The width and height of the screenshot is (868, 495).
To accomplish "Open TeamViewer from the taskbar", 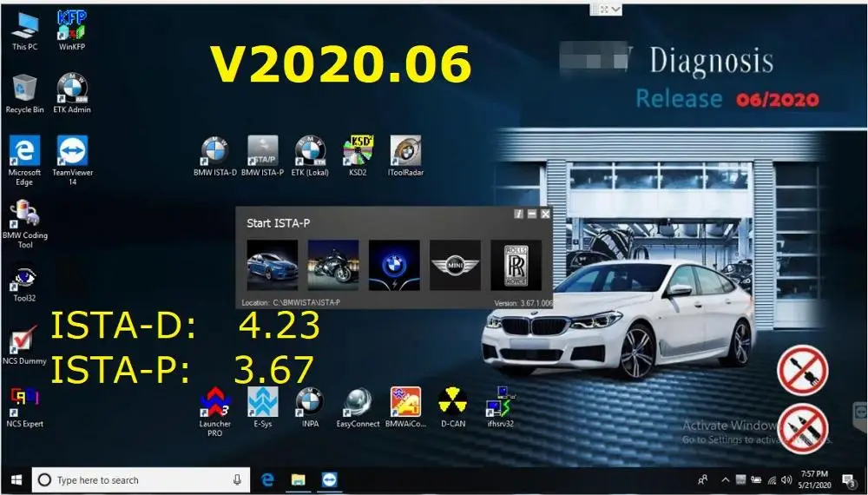I will click(x=330, y=480).
